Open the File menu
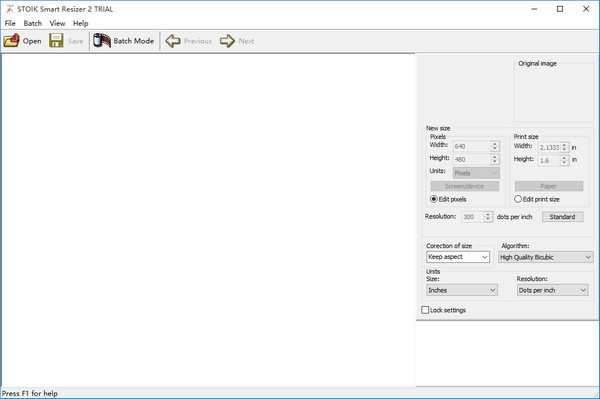Screen dimensions: 600x399 coord(10,23)
